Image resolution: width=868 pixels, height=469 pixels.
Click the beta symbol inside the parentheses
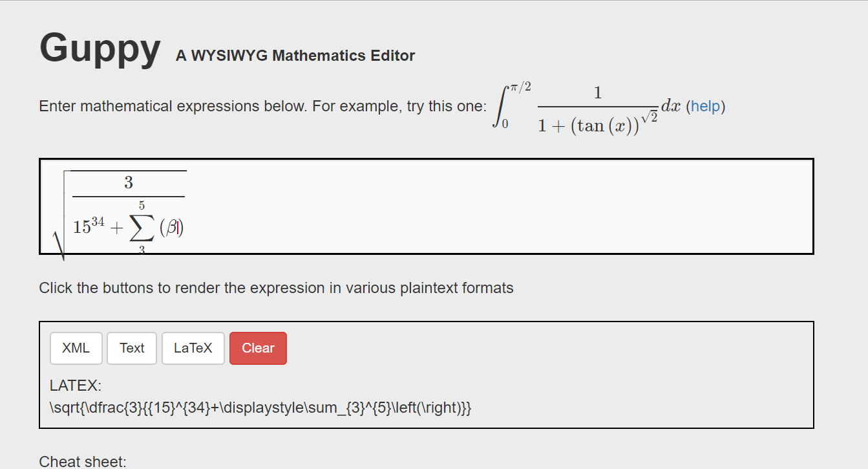(172, 227)
